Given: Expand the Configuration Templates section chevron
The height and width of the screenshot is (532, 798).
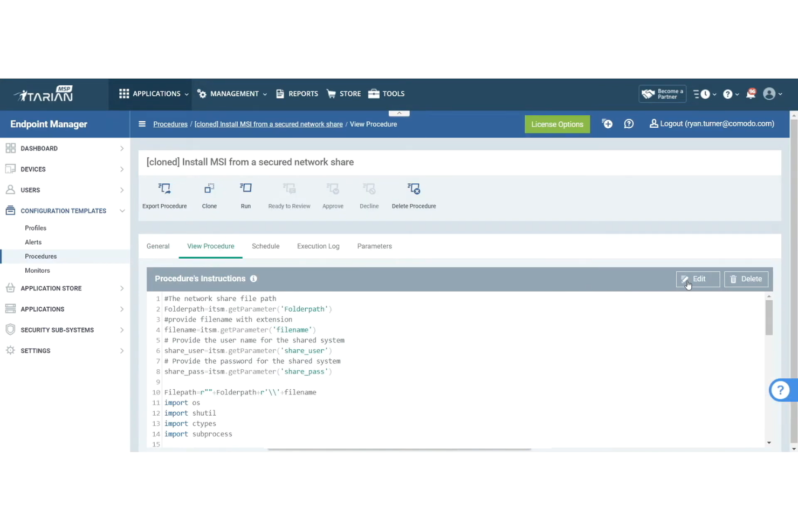Looking at the screenshot, I should (x=122, y=211).
